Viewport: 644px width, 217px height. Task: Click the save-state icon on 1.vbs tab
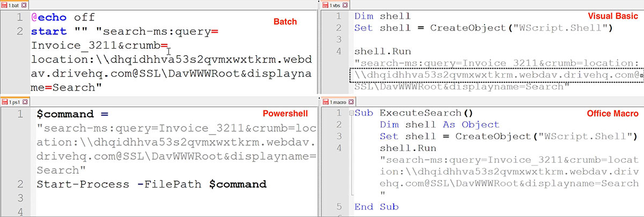[x=326, y=4]
